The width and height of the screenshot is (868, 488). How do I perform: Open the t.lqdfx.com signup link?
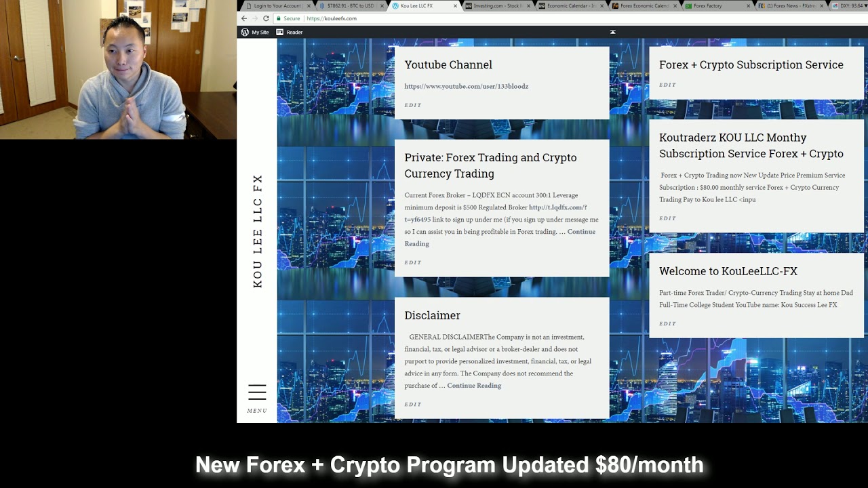(496, 213)
